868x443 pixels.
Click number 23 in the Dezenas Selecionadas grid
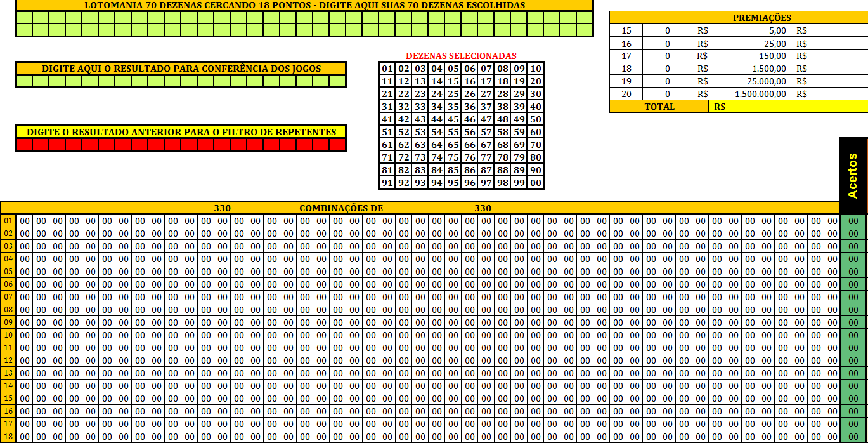[x=420, y=94]
